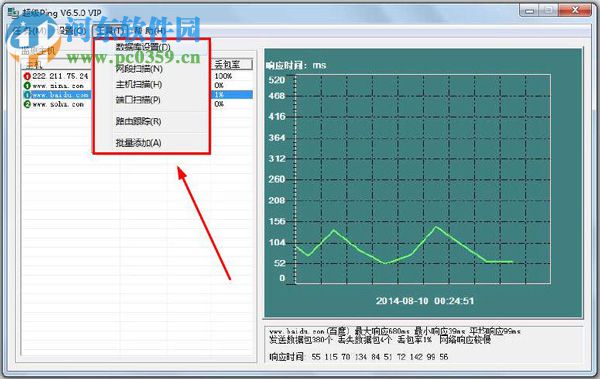Select host row www.sina.com
The width and height of the screenshot is (600, 379).
(x=137, y=85)
